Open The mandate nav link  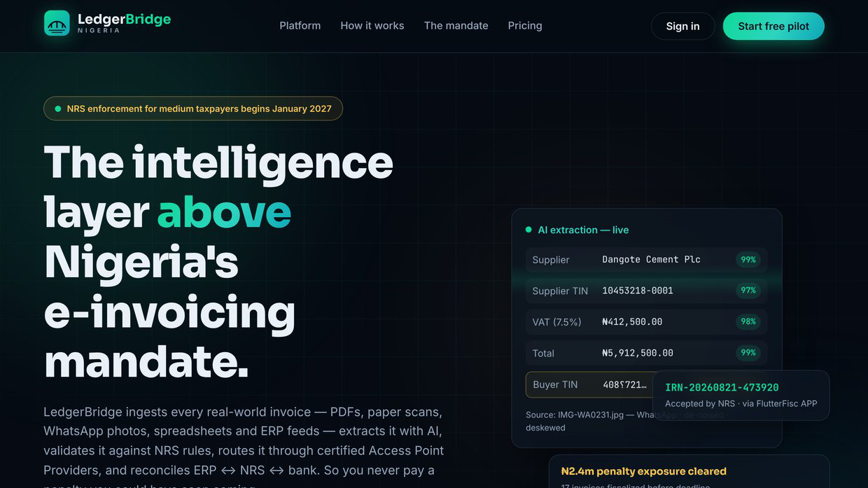(x=456, y=26)
